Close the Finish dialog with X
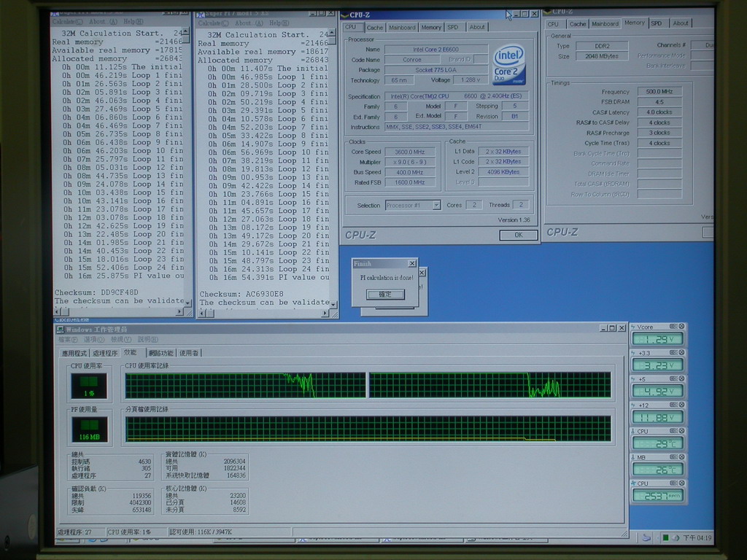This screenshot has width=747, height=560. pyautogui.click(x=412, y=263)
